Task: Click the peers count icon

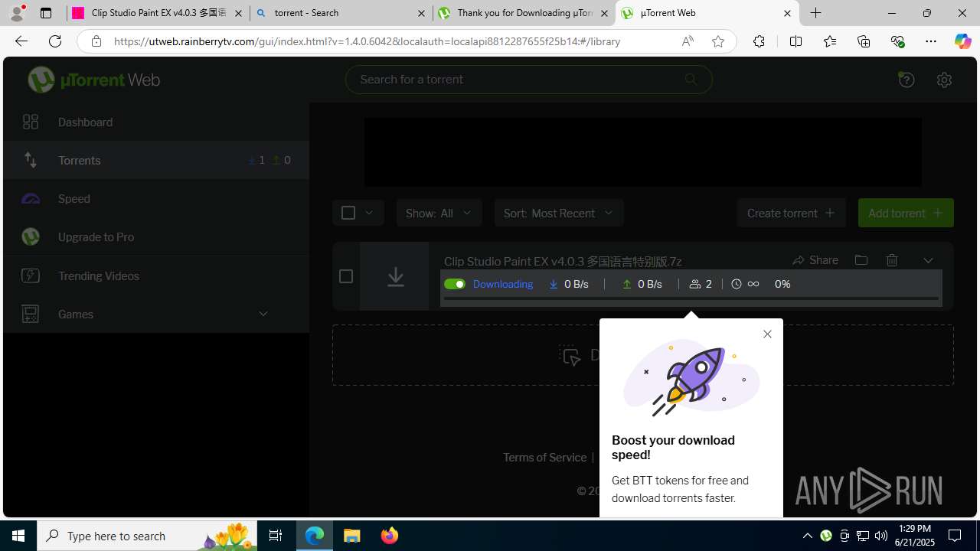Action: tap(695, 284)
